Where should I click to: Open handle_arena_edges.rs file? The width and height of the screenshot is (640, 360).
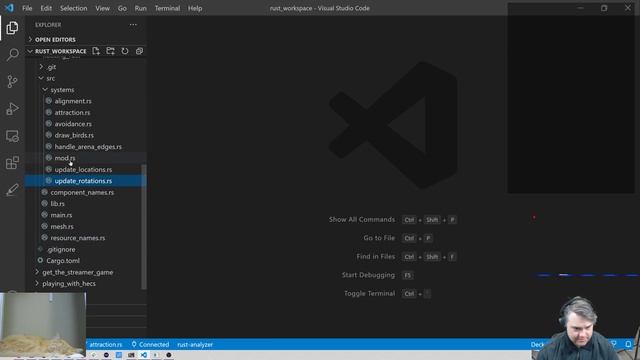(88, 147)
